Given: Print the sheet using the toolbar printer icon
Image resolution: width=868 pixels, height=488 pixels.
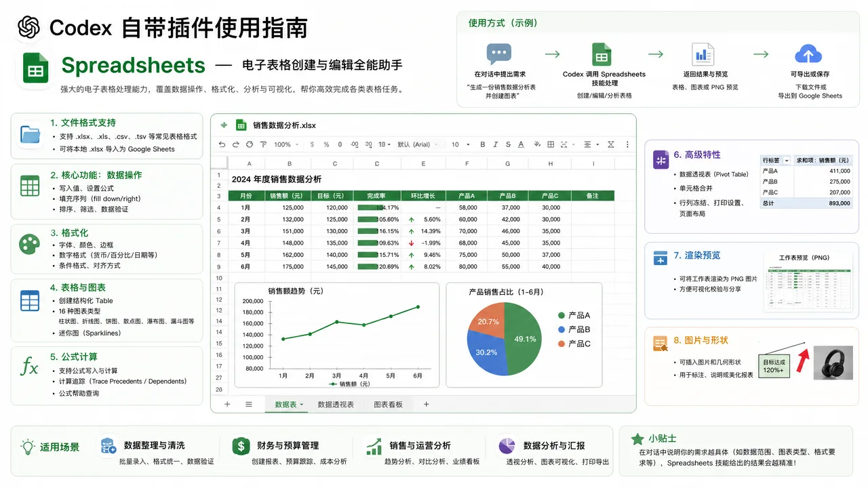Looking at the screenshot, I should [250, 144].
